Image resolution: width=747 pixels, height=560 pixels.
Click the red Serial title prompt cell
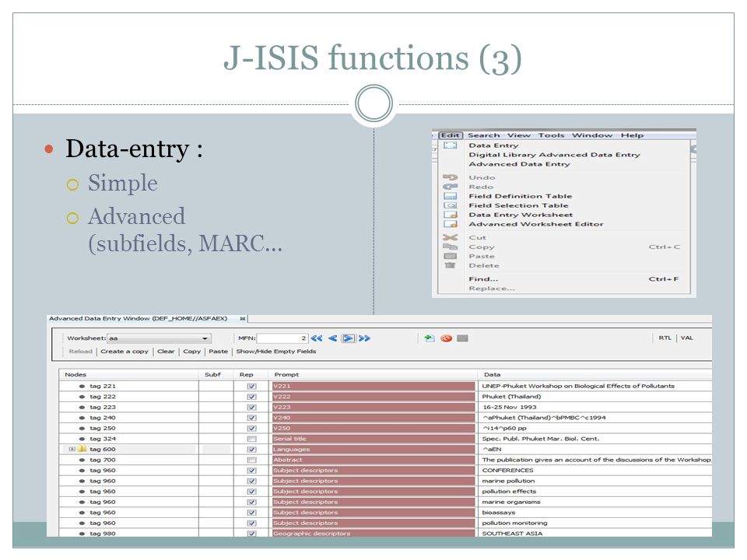point(373,439)
